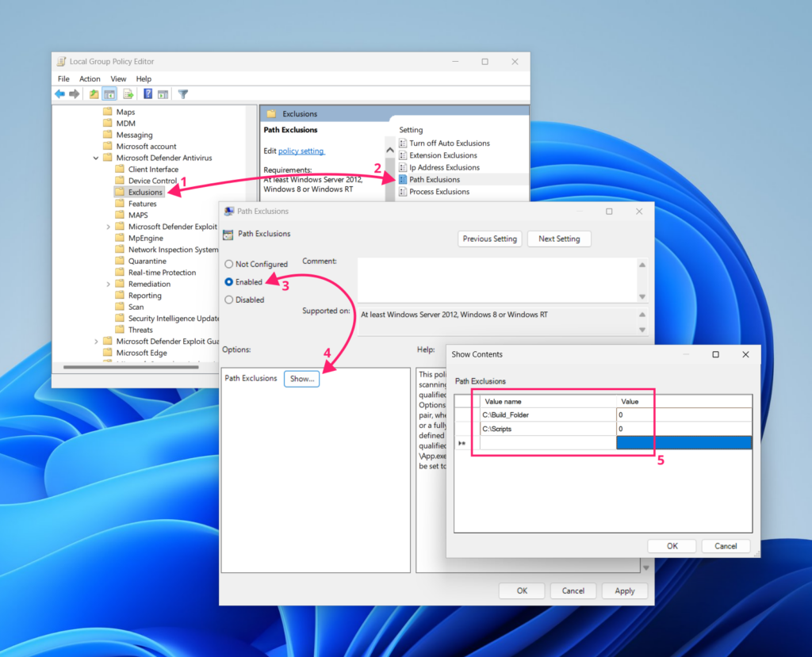Click the Maps folder icon

point(108,111)
